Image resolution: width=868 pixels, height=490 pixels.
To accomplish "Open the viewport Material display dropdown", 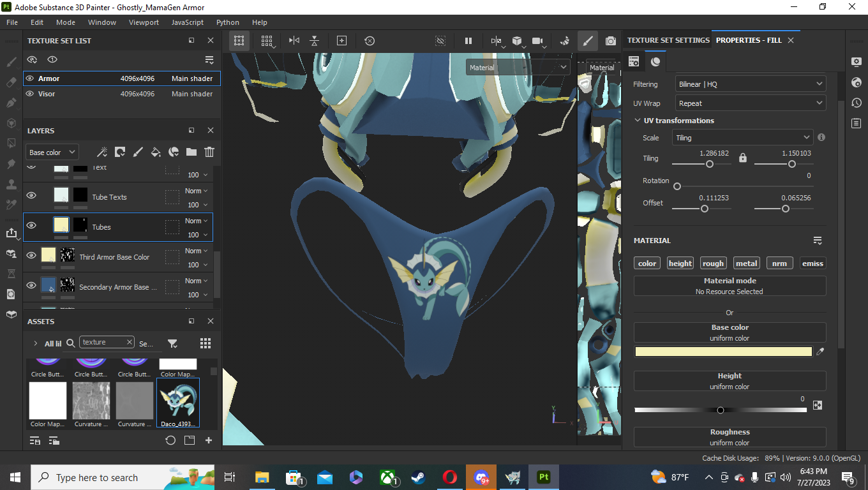I will (x=518, y=68).
